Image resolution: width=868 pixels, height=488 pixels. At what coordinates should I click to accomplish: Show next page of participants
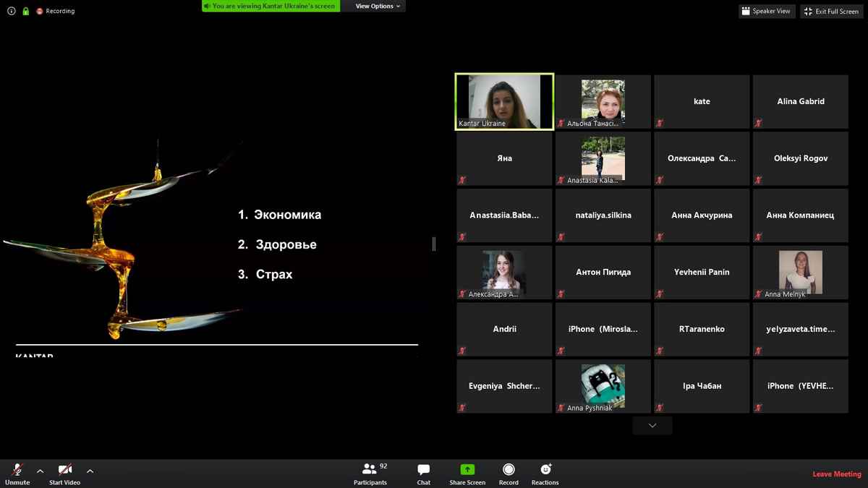652,426
